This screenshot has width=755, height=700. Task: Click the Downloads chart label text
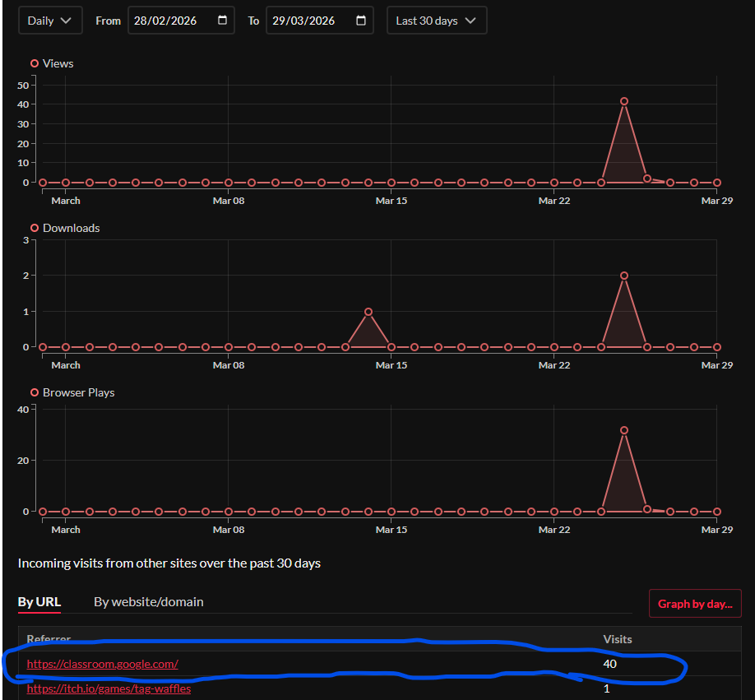pos(72,228)
